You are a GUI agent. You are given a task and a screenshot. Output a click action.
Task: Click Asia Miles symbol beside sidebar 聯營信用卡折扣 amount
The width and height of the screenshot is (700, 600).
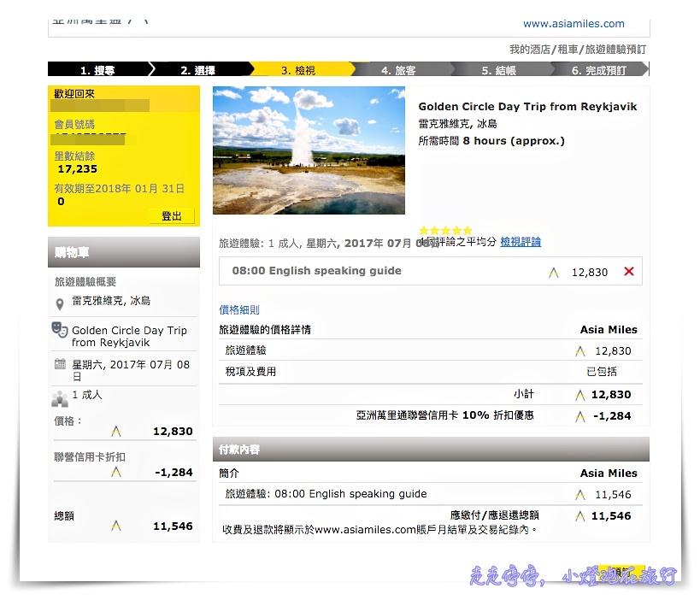(x=116, y=472)
